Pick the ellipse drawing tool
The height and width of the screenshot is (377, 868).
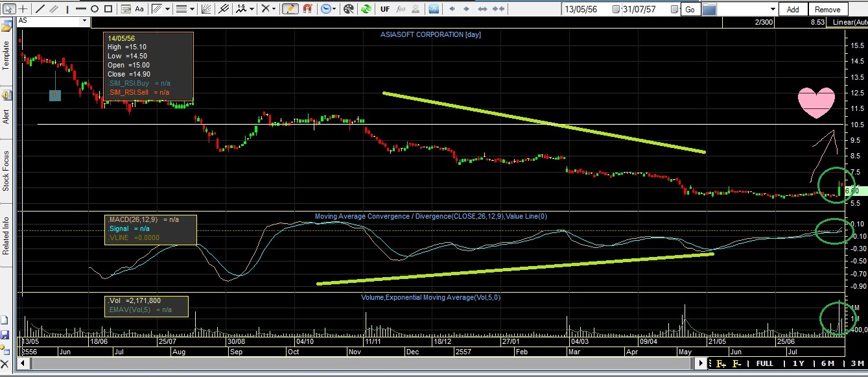tap(95, 9)
